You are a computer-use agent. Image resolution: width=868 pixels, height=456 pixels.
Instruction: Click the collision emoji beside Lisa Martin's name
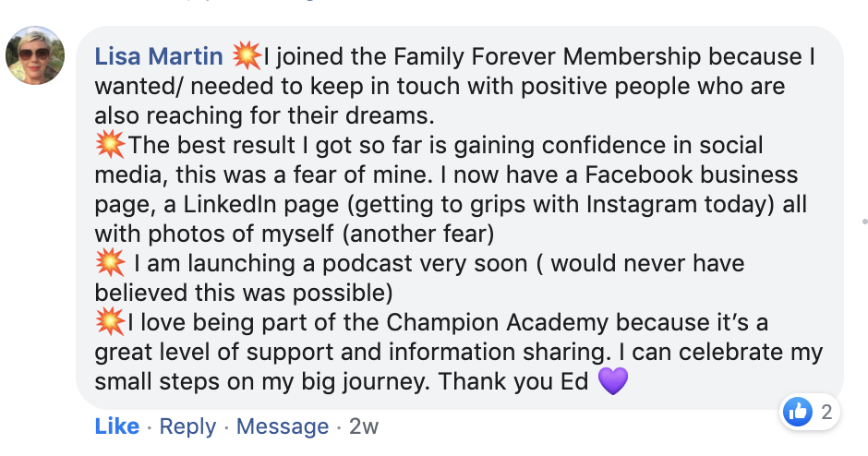coord(247,56)
